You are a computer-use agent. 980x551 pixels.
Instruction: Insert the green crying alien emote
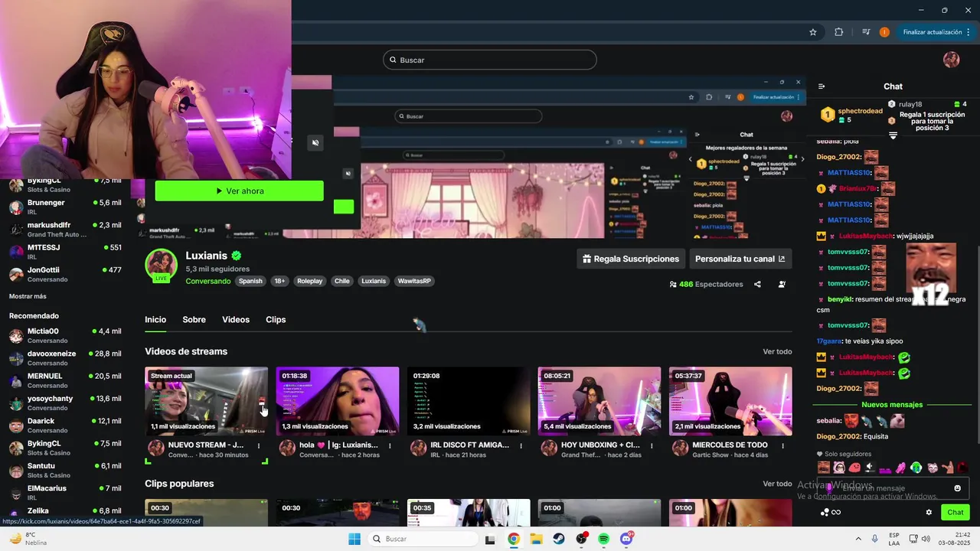[x=916, y=468]
